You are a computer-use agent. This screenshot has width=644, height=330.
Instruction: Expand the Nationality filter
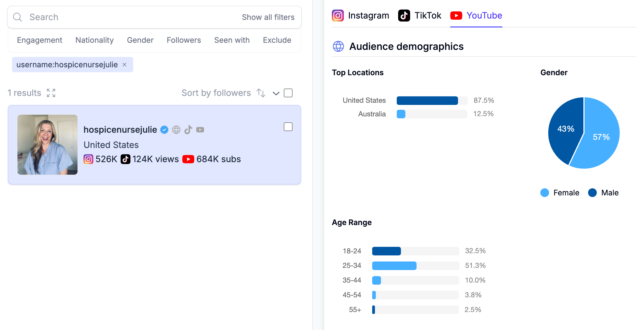click(94, 40)
